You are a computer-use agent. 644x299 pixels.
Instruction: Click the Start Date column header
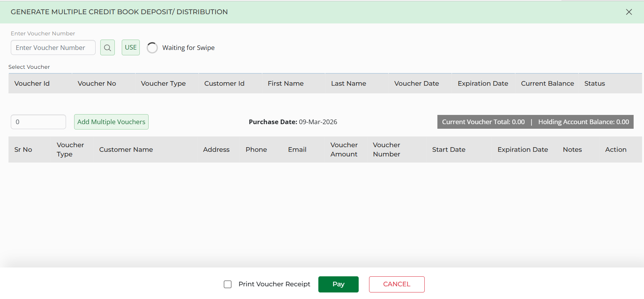pos(449,149)
